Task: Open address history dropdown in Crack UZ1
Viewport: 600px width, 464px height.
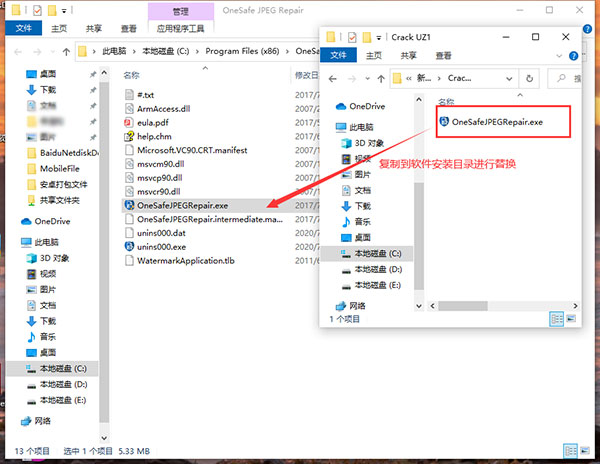Action: pos(509,79)
